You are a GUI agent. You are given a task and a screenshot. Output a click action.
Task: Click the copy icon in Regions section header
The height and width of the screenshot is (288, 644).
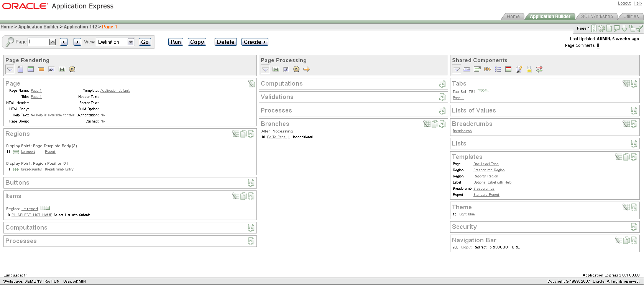click(243, 134)
